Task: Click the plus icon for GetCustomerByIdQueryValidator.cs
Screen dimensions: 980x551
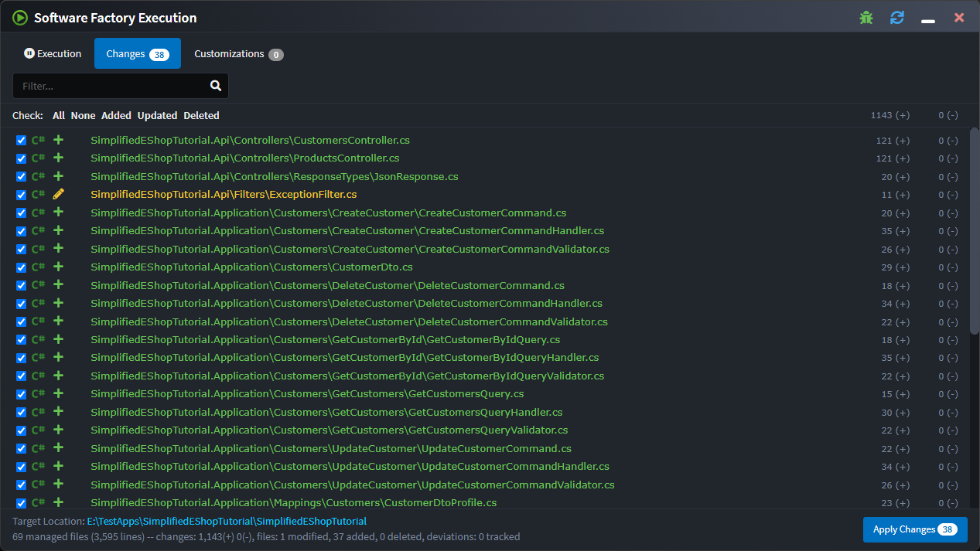Action: pos(58,376)
